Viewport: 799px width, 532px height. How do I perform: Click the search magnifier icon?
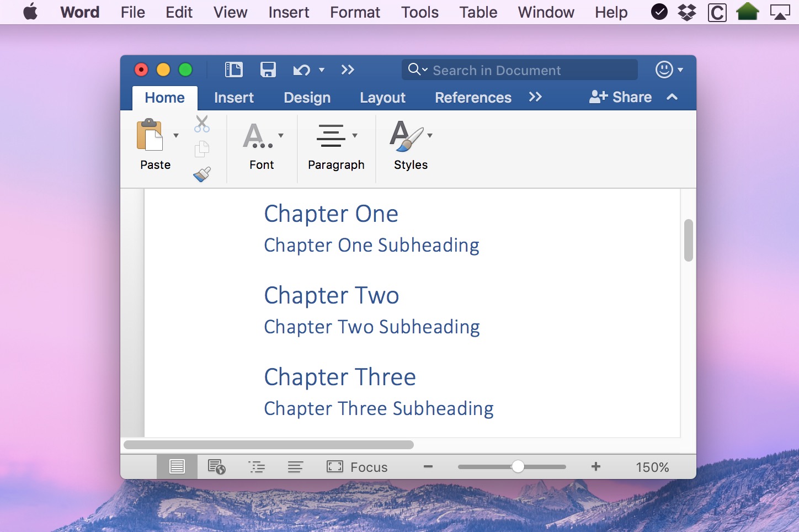[x=414, y=70]
